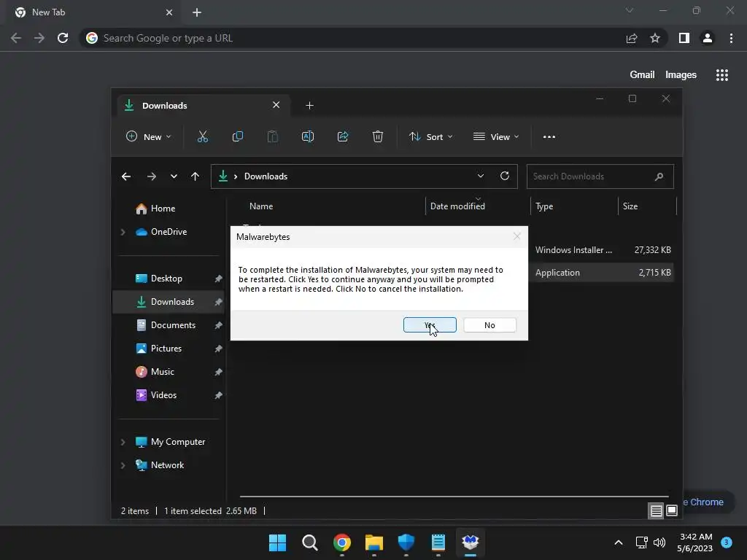The width and height of the screenshot is (747, 560).
Task: Toggle Chrome side panel
Action: click(x=684, y=38)
